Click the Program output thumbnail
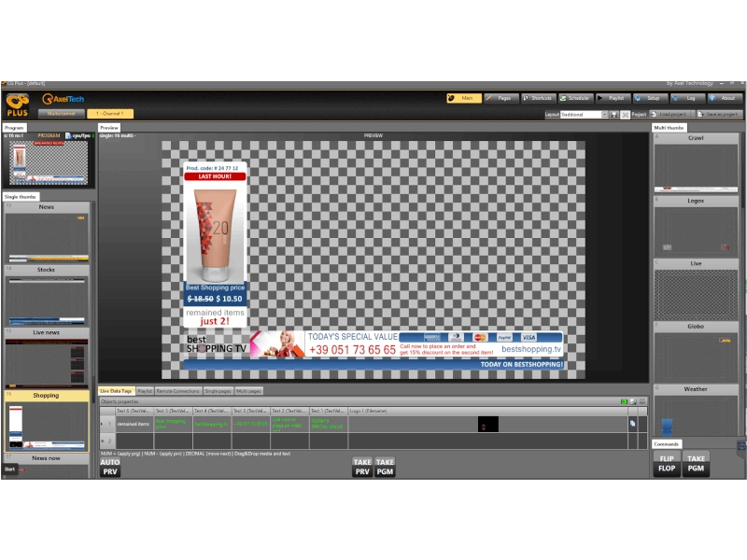 [x=49, y=162]
